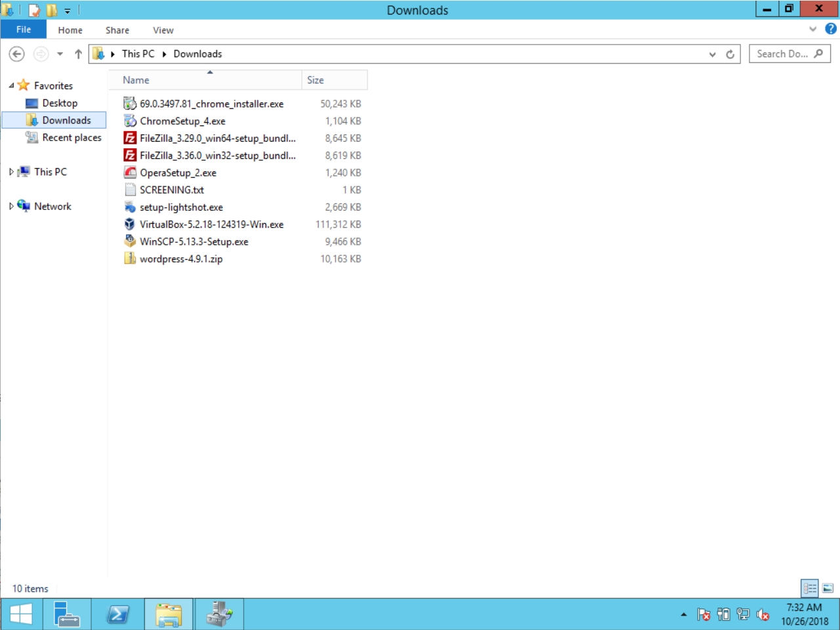The width and height of the screenshot is (840, 630).
Task: Open the Windows Start button
Action: (x=21, y=614)
